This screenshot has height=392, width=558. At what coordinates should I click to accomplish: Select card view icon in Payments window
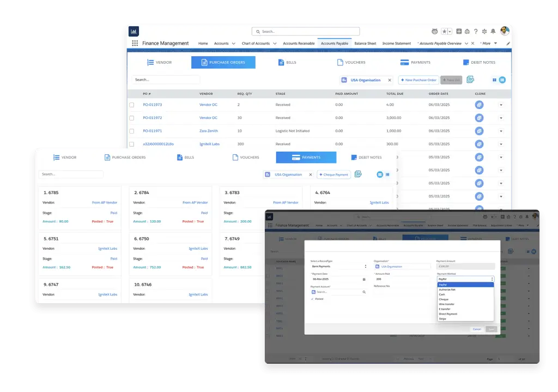click(x=380, y=174)
